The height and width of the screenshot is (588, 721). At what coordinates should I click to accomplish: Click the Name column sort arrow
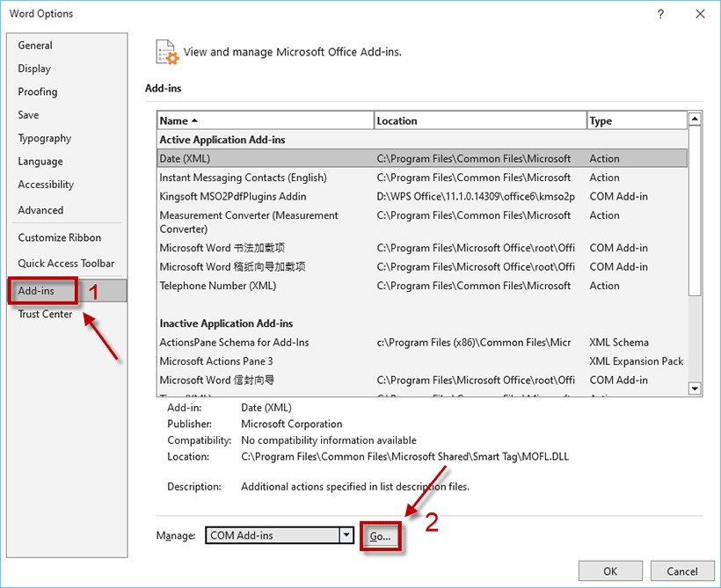[194, 120]
